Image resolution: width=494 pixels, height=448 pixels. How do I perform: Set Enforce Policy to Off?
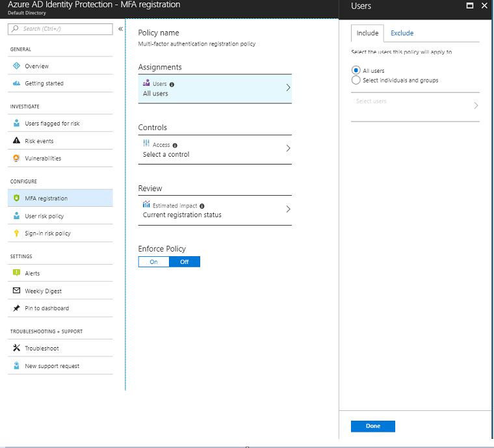185,262
